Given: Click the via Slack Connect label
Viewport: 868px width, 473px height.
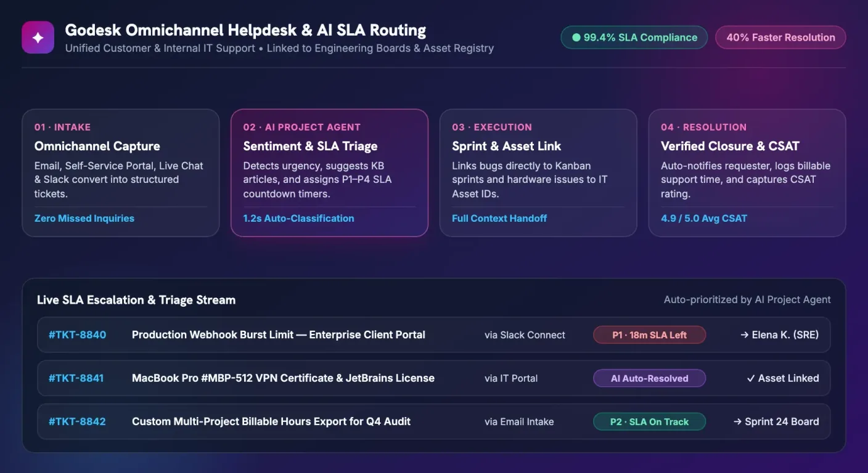Looking at the screenshot, I should coord(525,335).
